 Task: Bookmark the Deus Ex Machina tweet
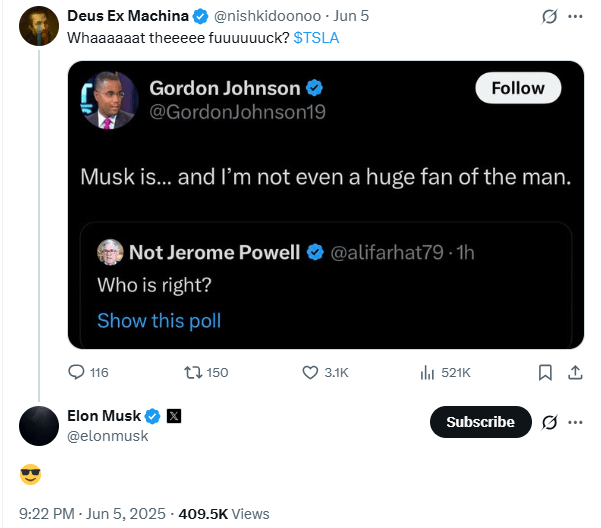click(x=545, y=373)
